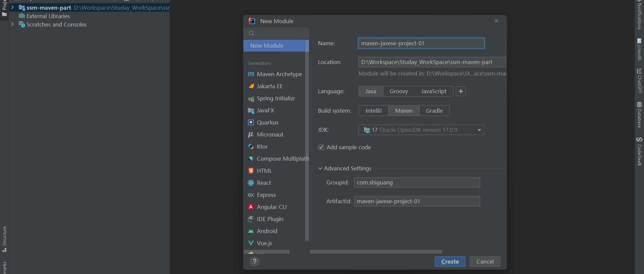Click the Jakarta EE generator icon
The width and height of the screenshot is (644, 274).
pos(251,86)
